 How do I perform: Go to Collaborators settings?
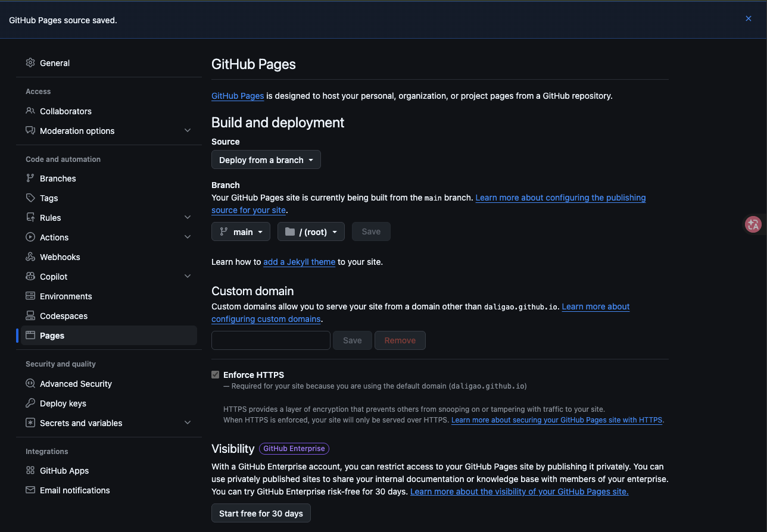pos(109,111)
